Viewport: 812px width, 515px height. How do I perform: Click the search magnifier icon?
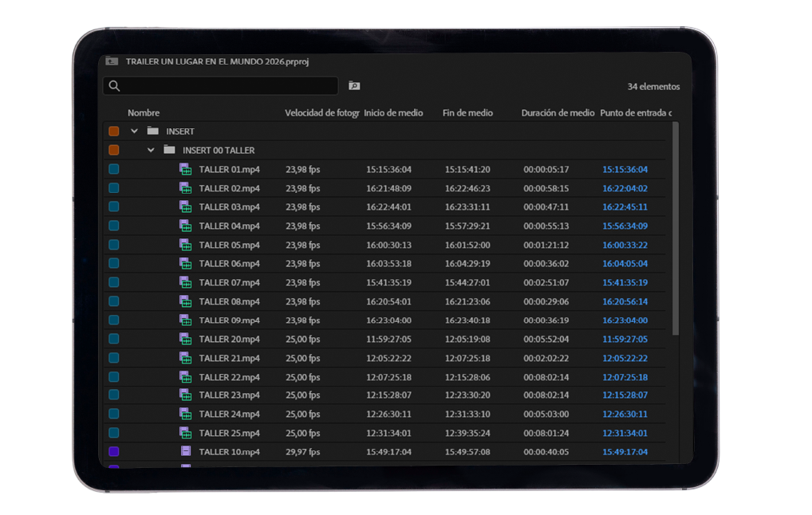pyautogui.click(x=115, y=86)
